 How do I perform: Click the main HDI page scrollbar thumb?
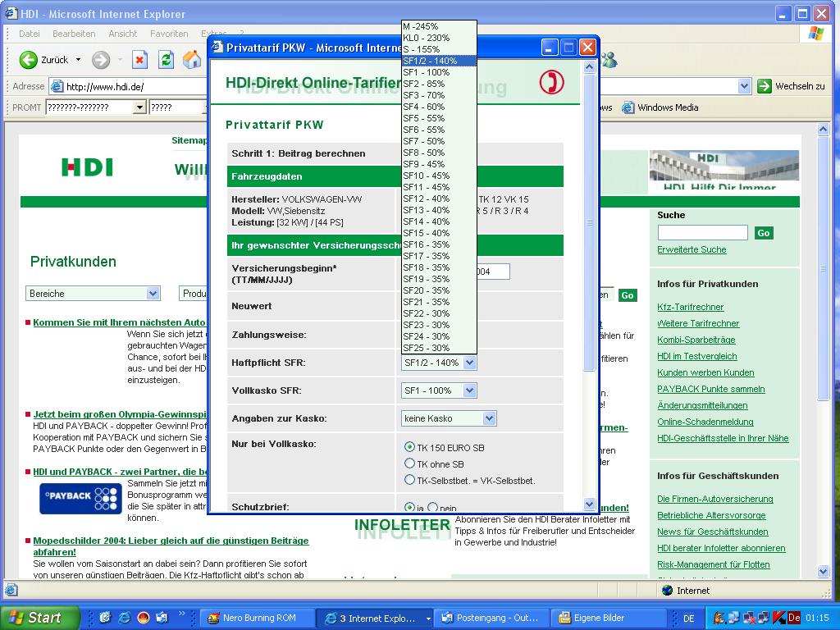coord(824,268)
